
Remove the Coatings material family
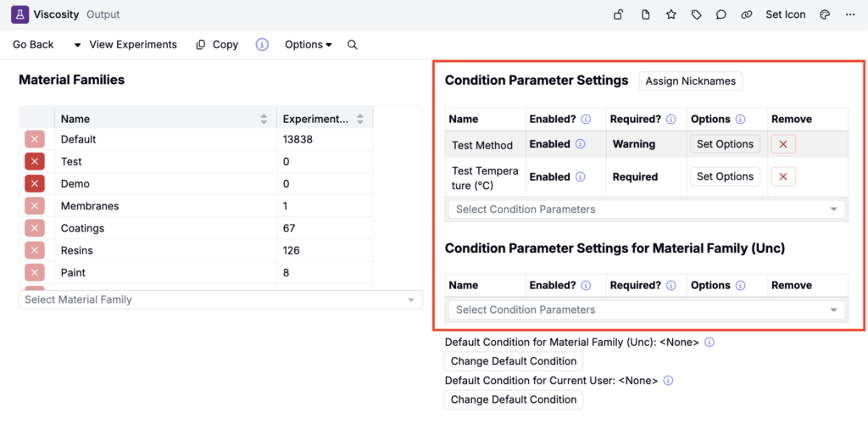tap(34, 228)
